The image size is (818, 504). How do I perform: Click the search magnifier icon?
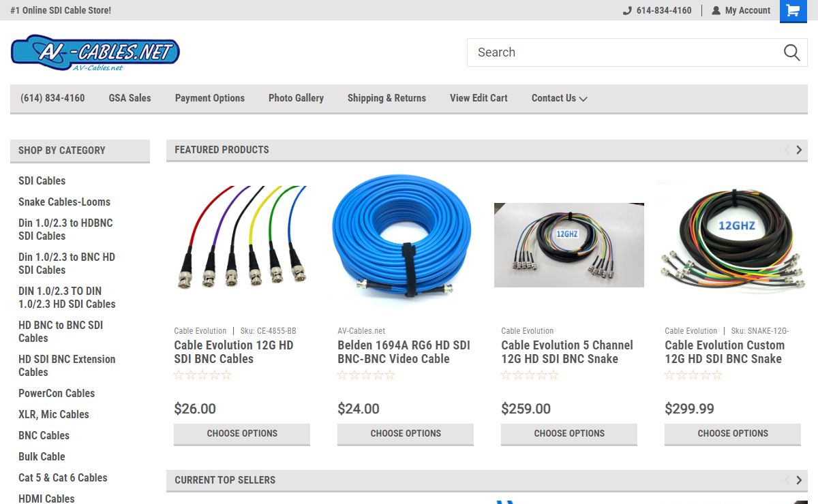[791, 52]
